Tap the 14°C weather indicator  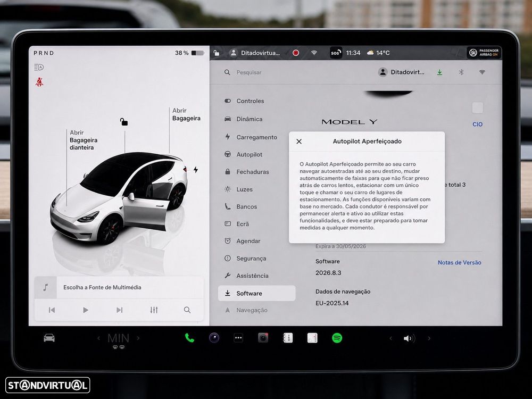tap(378, 53)
